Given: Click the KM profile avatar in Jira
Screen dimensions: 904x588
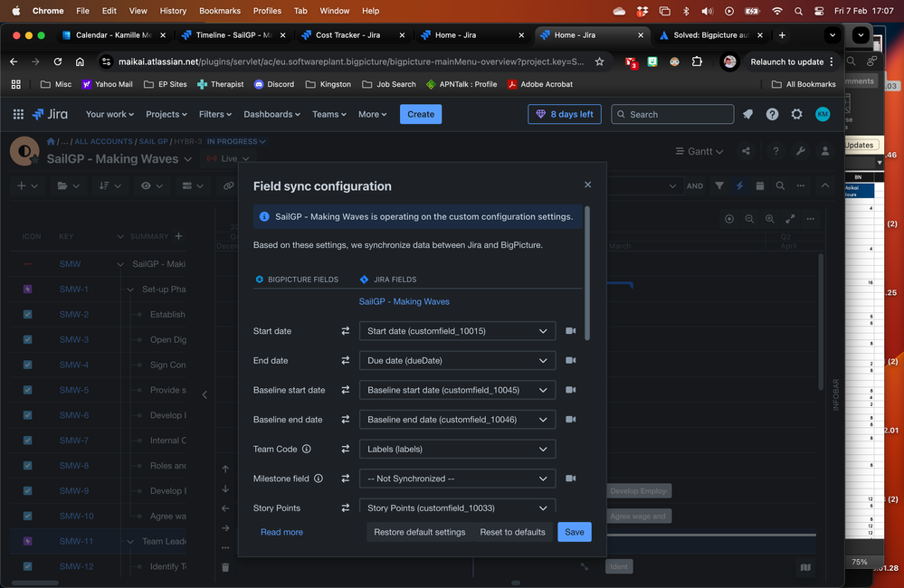Looking at the screenshot, I should (823, 114).
